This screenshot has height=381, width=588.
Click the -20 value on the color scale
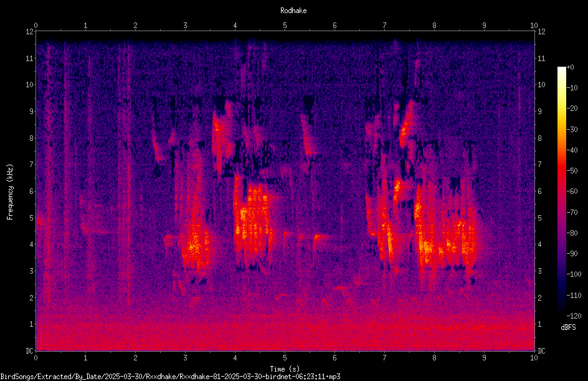click(572, 109)
